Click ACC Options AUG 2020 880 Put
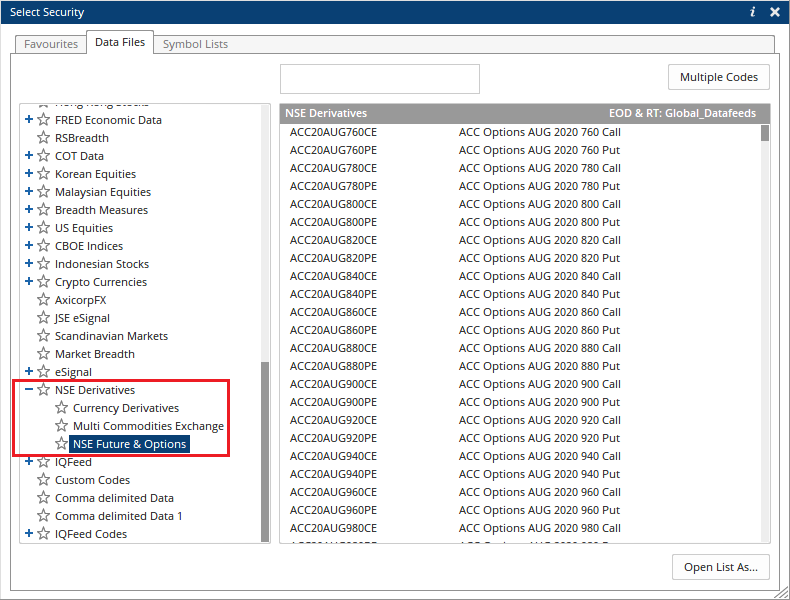 point(539,366)
